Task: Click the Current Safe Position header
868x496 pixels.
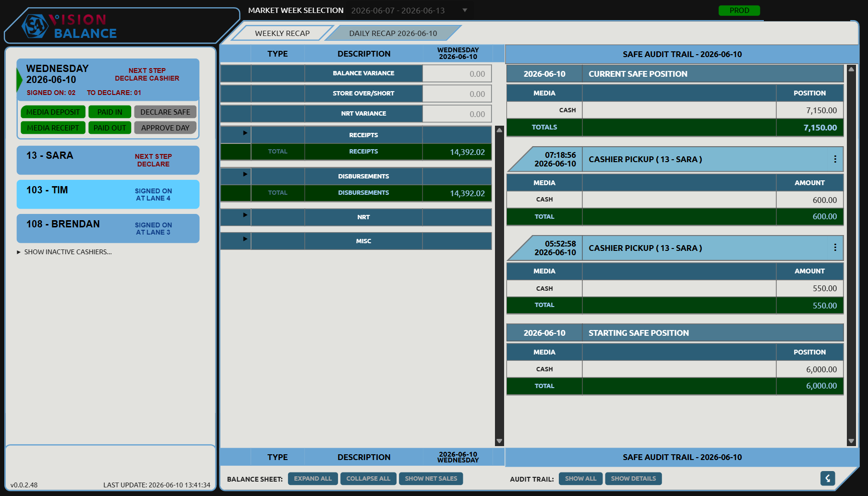Action: pyautogui.click(x=675, y=74)
